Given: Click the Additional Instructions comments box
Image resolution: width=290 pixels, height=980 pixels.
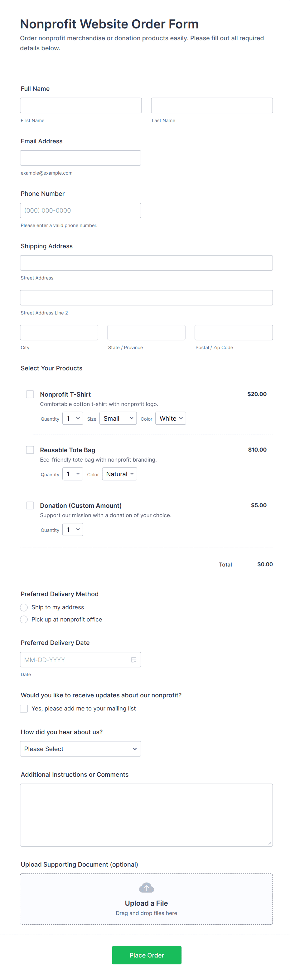Looking at the screenshot, I should (146, 814).
